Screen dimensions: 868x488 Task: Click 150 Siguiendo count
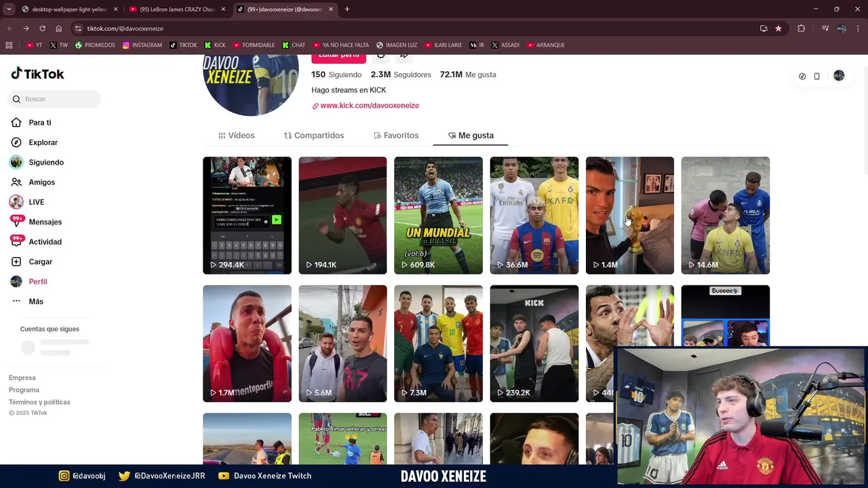coord(336,75)
